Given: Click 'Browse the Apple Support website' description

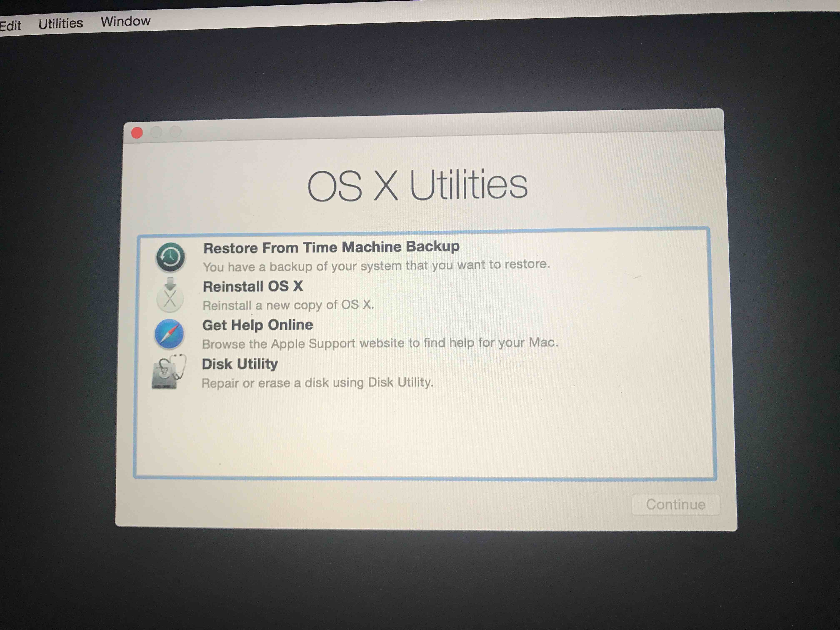Looking at the screenshot, I should (380, 343).
